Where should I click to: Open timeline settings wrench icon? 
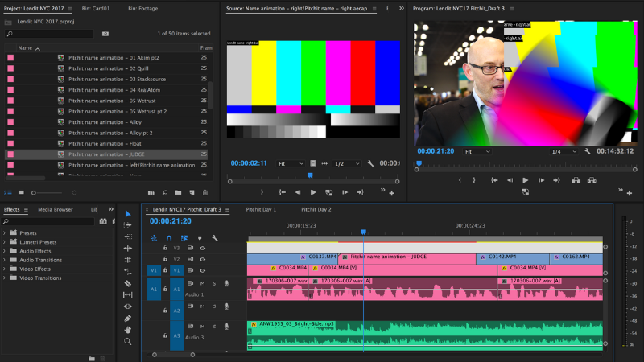pos(215,238)
